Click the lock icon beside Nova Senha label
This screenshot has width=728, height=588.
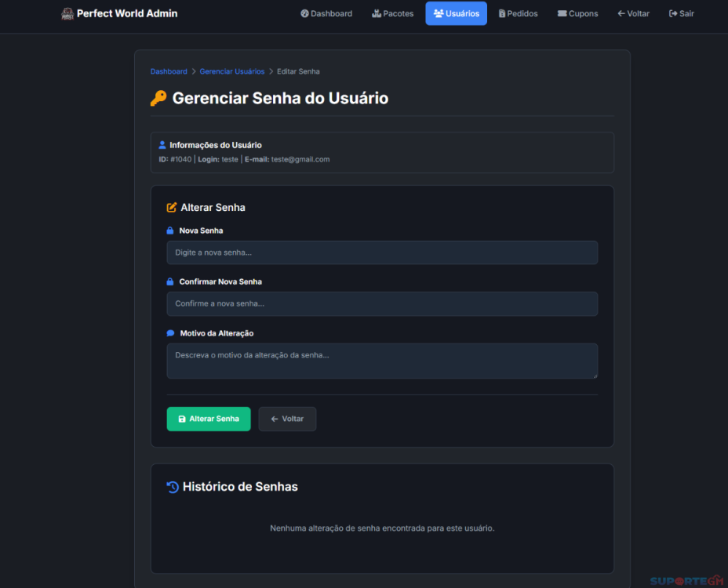click(170, 230)
